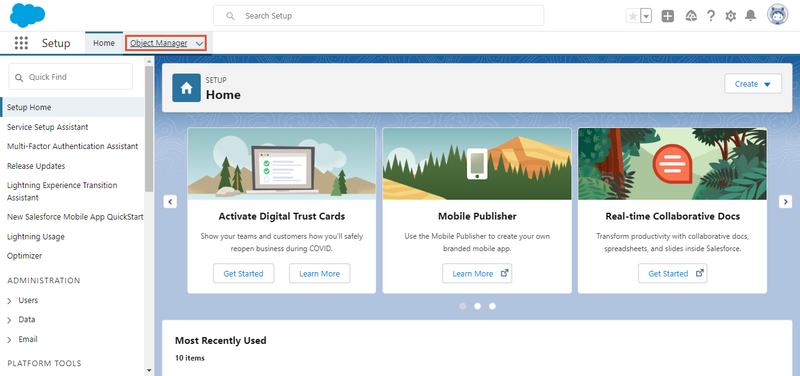Open the global actions plus icon
Viewport: 800px width, 376px height.
click(x=668, y=16)
